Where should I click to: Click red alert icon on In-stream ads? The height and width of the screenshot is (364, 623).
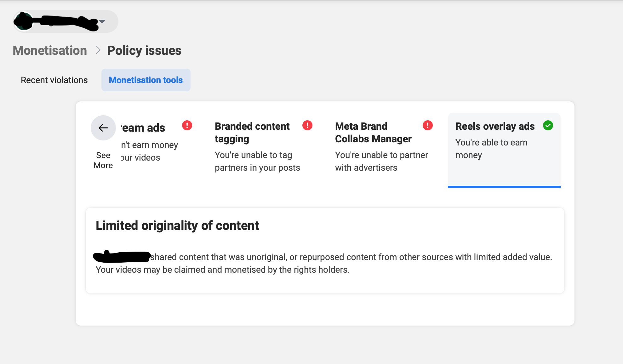(187, 125)
